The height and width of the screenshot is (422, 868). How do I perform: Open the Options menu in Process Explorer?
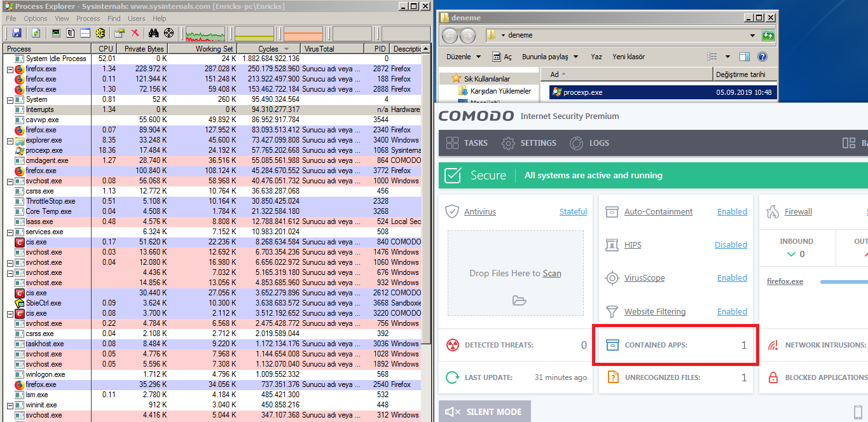point(36,18)
